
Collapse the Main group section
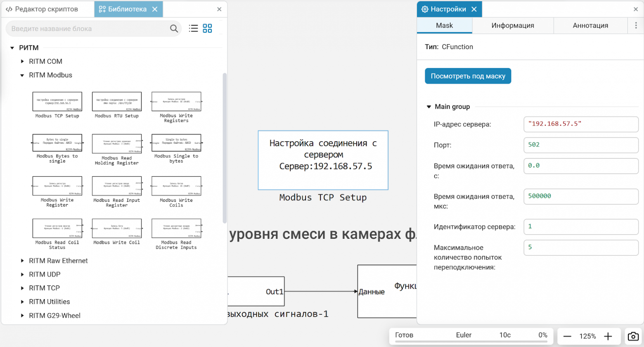click(x=428, y=106)
